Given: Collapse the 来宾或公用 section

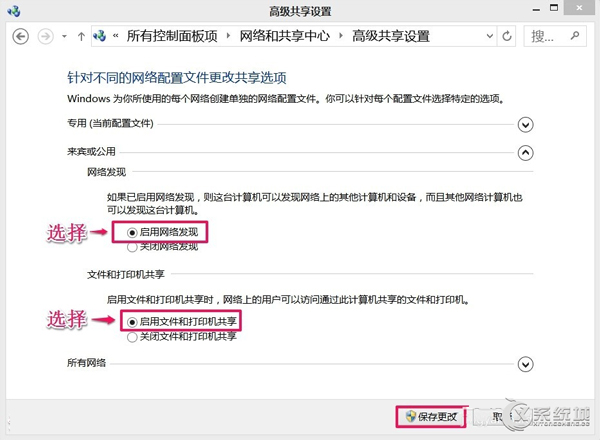Looking at the screenshot, I should point(525,153).
